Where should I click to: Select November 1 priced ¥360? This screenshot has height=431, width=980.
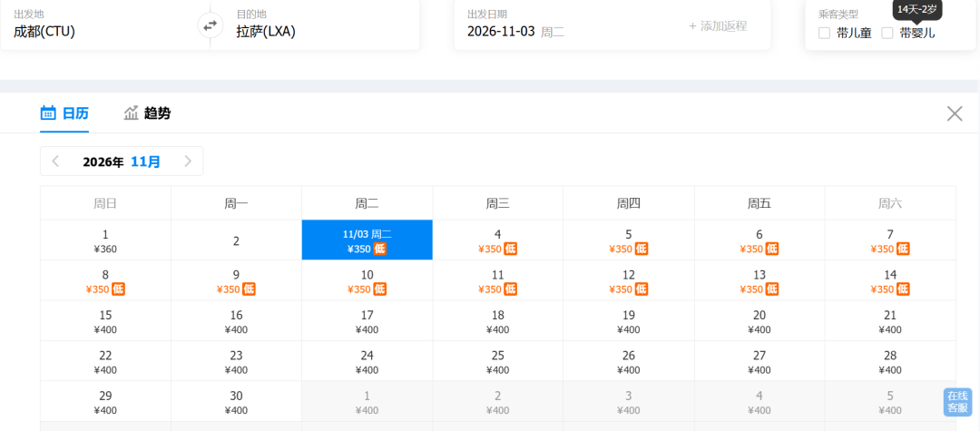[105, 240]
